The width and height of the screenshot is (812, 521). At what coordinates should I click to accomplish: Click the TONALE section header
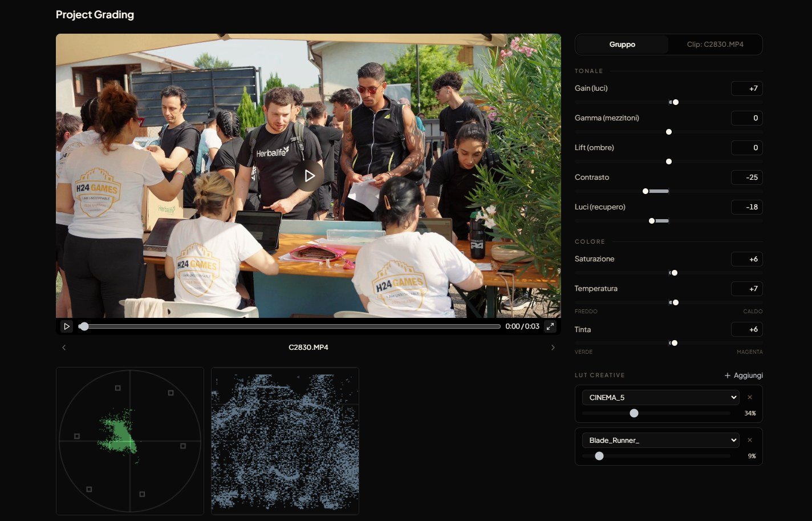pos(589,71)
